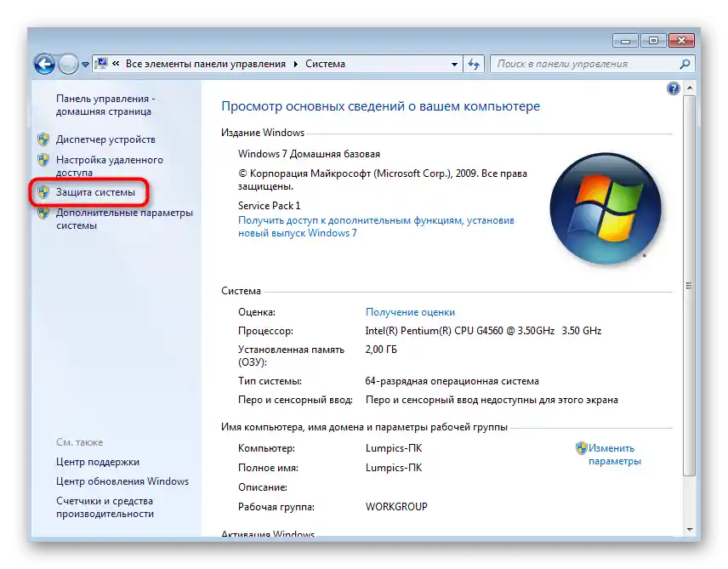This screenshot has width=728, height=569.
Task: Open 'Диспетчер устройств' link
Action: pos(105,139)
